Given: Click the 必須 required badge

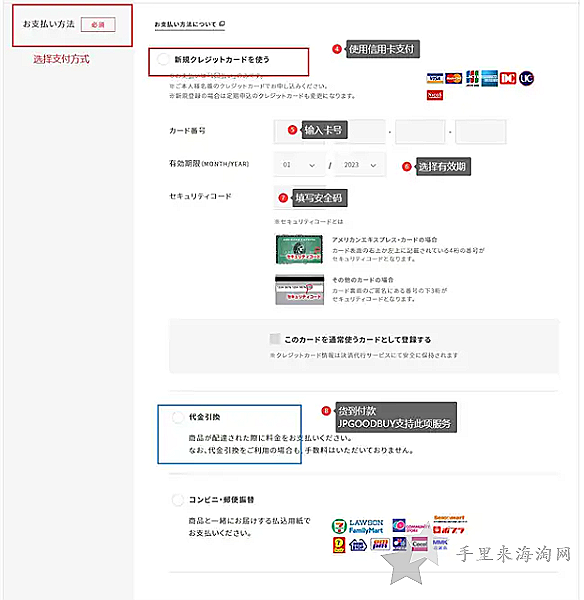Looking at the screenshot, I should pyautogui.click(x=98, y=25).
